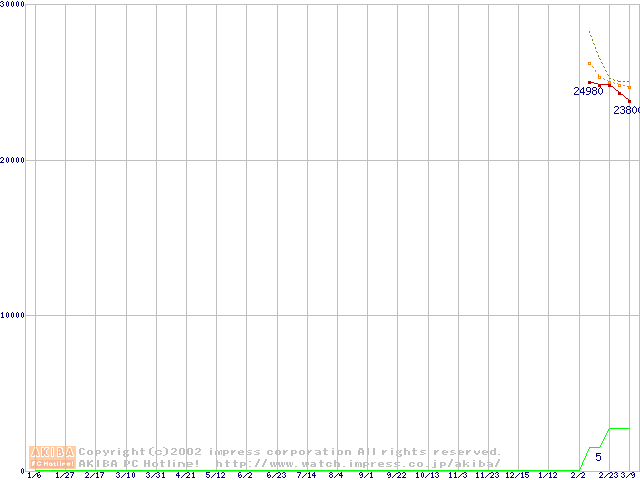
Task: Click the copyright impress corporation text
Action: [290, 452]
